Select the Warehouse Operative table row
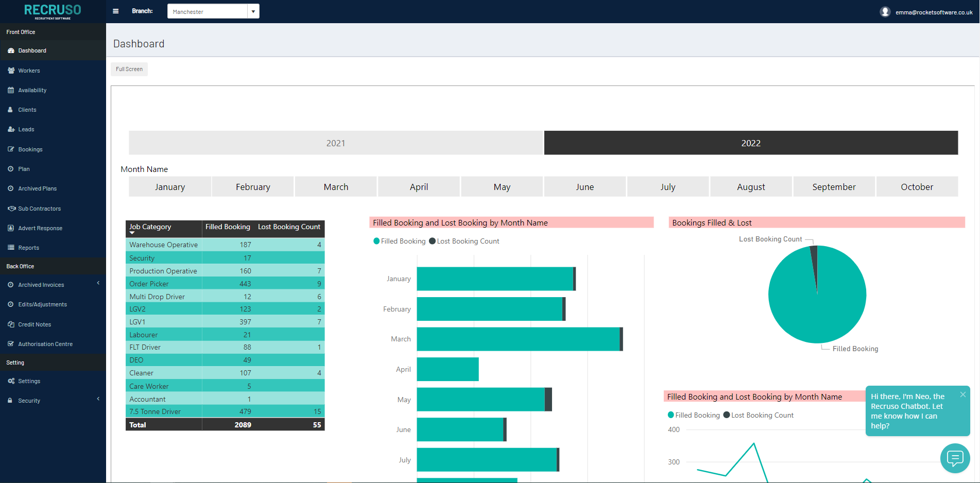Image resolution: width=980 pixels, height=483 pixels. pyautogui.click(x=225, y=245)
